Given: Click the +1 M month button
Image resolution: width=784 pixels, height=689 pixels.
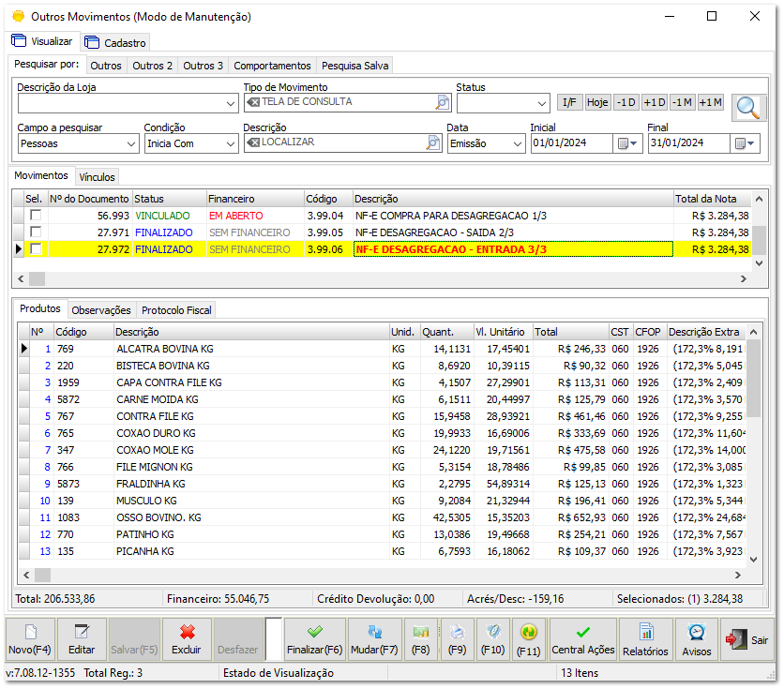Looking at the screenshot, I should pyautogui.click(x=711, y=102).
